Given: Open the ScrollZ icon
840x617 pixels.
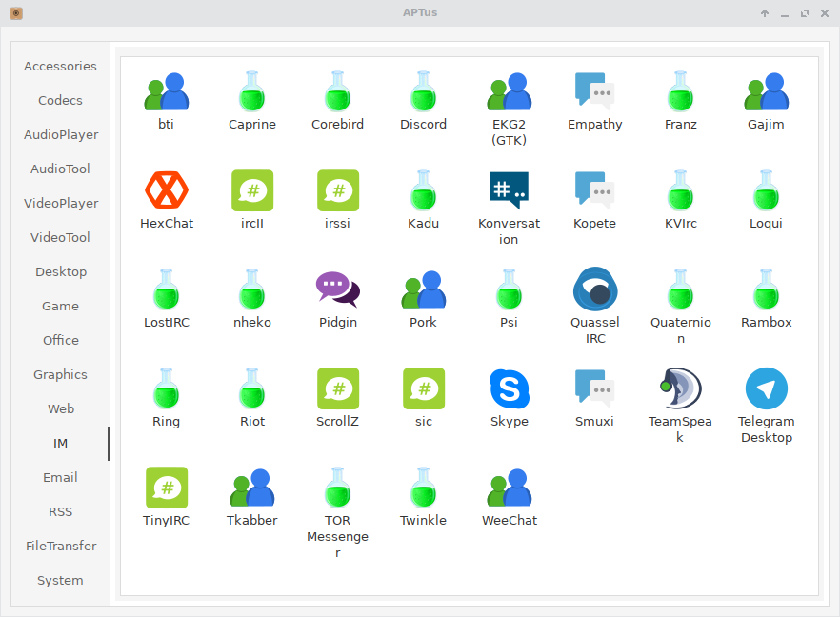Looking at the screenshot, I should [337, 388].
